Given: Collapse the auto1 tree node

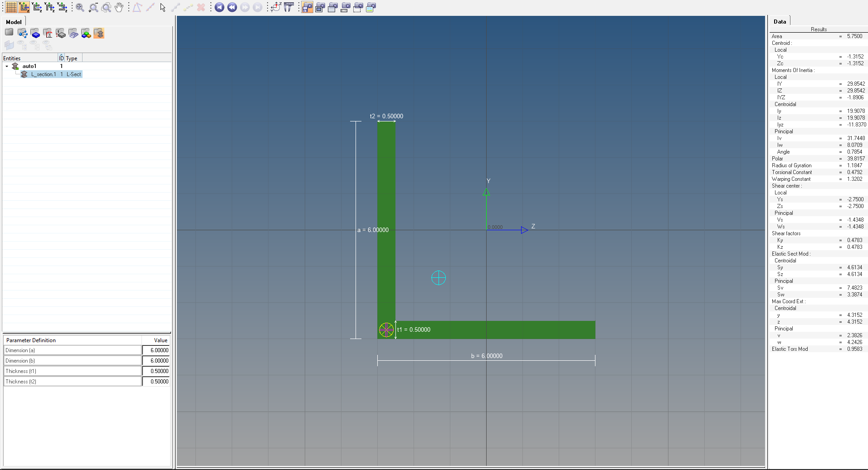Looking at the screenshot, I should [7, 66].
